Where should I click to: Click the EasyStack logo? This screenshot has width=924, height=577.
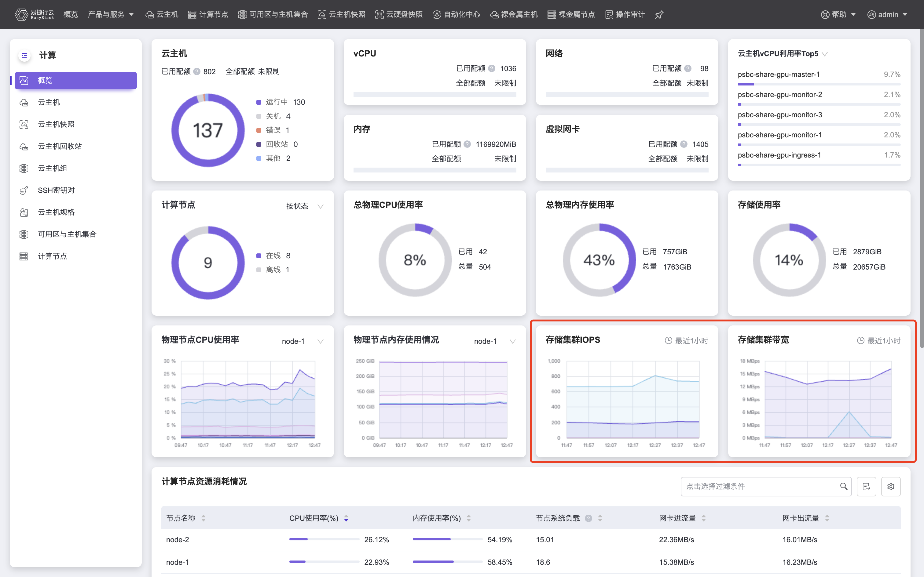point(34,15)
